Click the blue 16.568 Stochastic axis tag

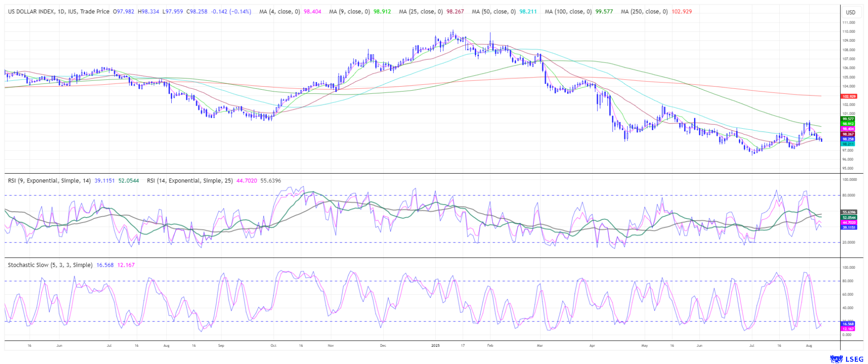848,324
